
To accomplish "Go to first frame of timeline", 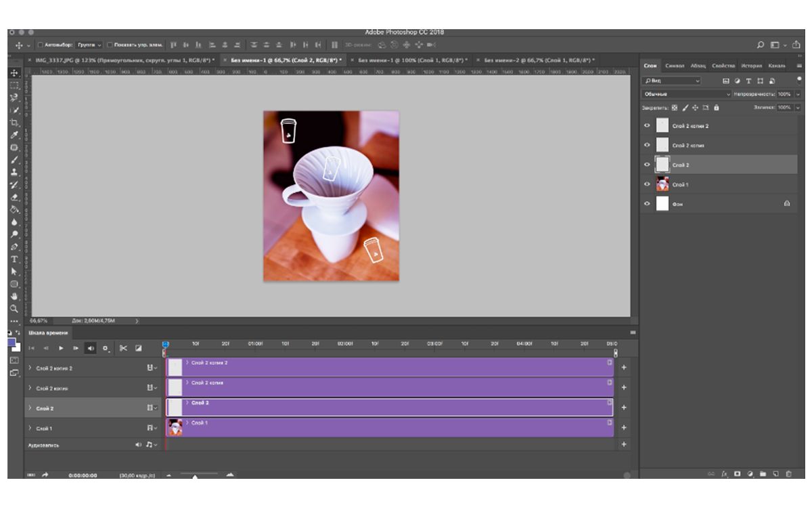I will click(x=31, y=348).
